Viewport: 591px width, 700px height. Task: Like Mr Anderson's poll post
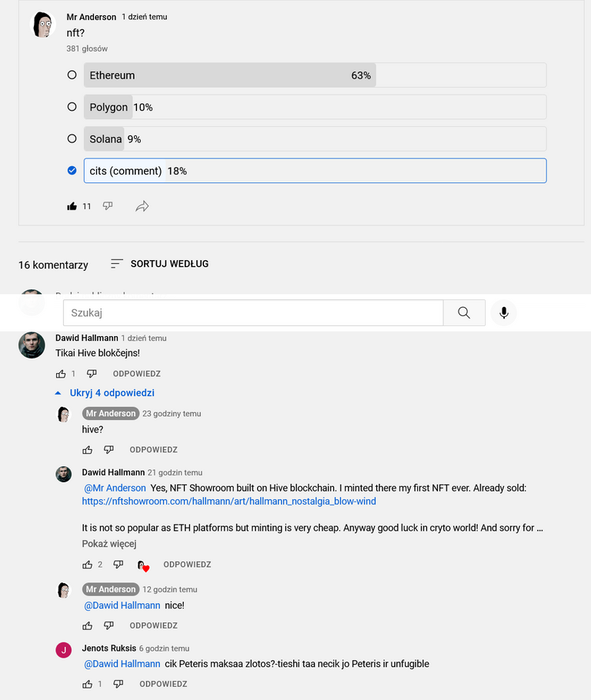point(72,206)
